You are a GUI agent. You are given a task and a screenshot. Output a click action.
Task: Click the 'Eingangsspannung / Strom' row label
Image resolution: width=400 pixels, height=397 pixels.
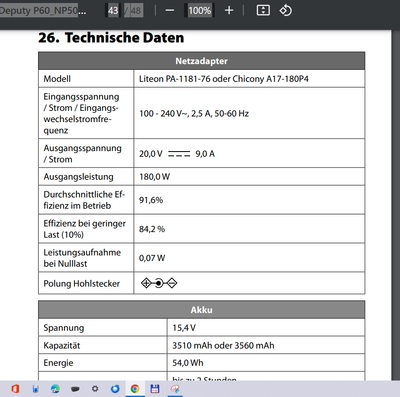[x=82, y=113]
